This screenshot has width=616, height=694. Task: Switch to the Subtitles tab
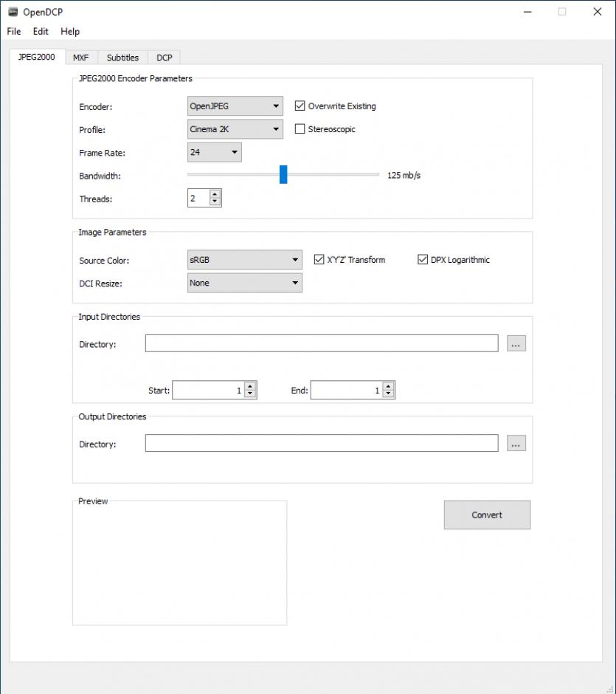122,58
